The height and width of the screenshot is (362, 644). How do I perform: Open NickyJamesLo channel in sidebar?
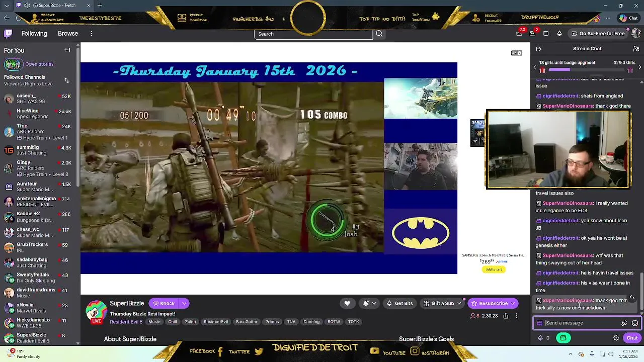pyautogui.click(x=38, y=323)
